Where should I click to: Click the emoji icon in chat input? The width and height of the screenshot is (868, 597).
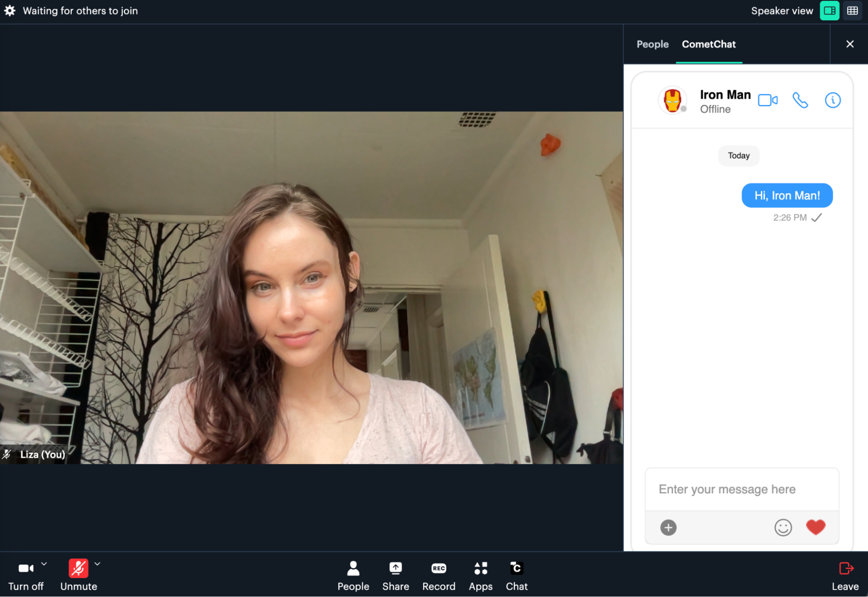pos(783,527)
